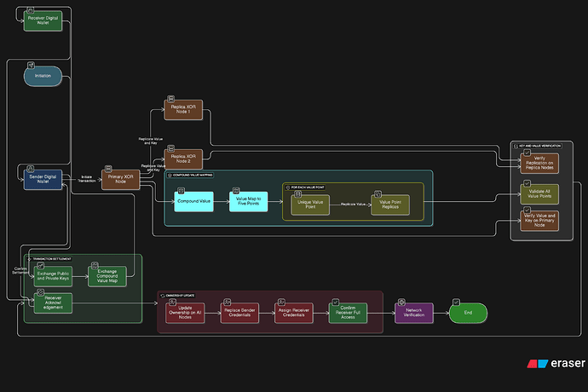
Task: Select the Validate All Value Points box
Action: pos(539,194)
